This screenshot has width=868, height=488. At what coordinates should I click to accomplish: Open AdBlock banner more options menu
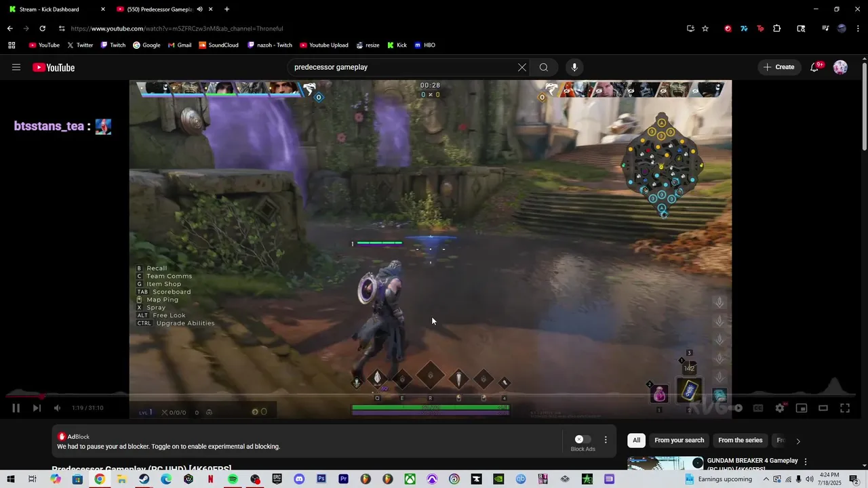pos(606,440)
